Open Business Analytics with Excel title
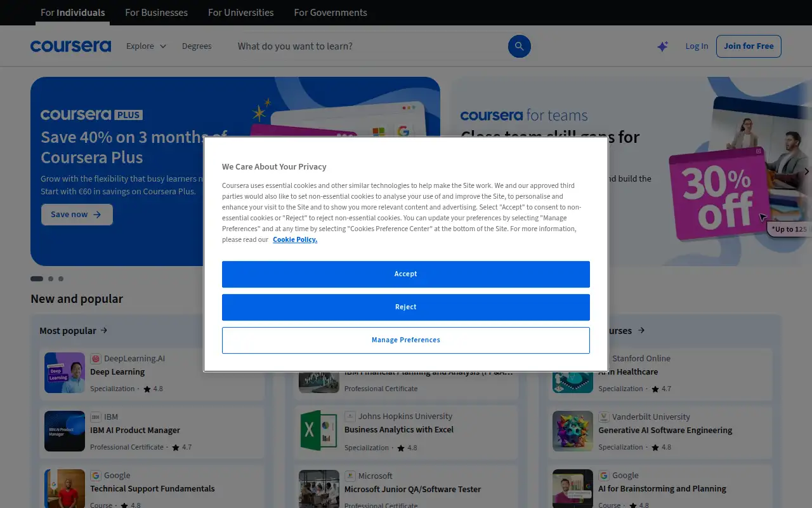This screenshot has width=812, height=508. click(x=399, y=430)
